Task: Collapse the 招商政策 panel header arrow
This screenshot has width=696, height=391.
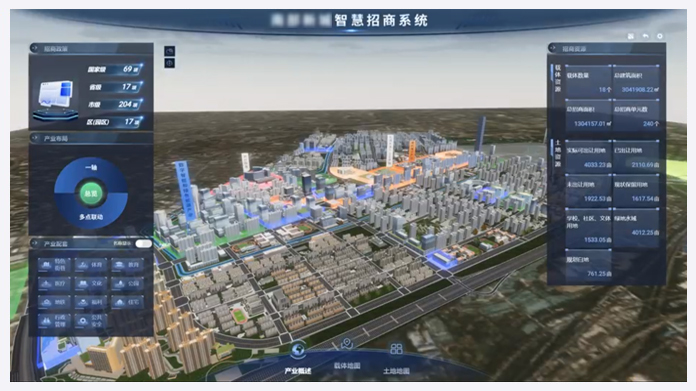Action: pos(35,48)
